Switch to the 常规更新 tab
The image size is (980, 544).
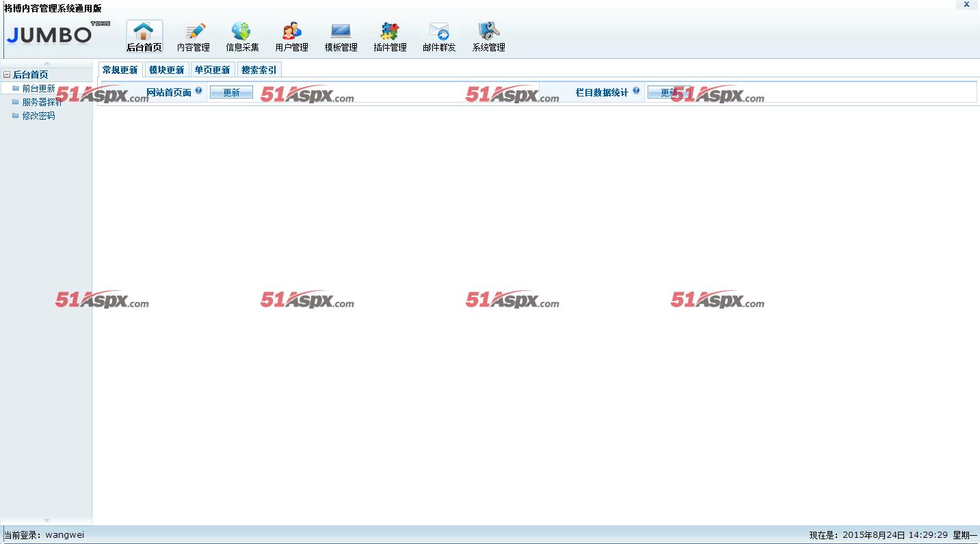tap(120, 70)
